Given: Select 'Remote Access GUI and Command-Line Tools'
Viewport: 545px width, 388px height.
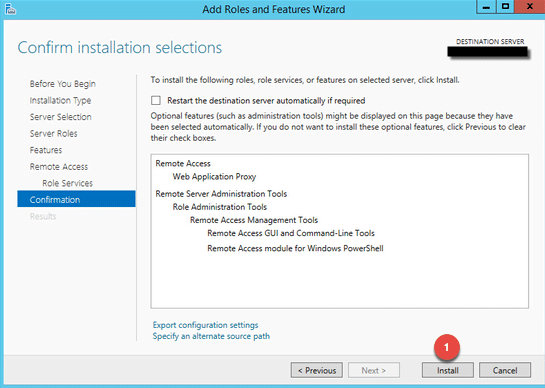Looking at the screenshot, I should (x=291, y=233).
